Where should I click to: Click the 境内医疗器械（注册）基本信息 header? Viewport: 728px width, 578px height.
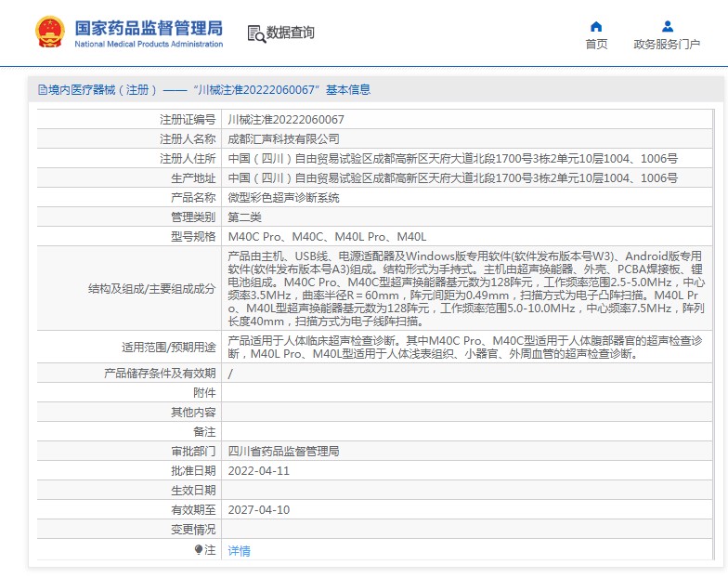click(204, 89)
